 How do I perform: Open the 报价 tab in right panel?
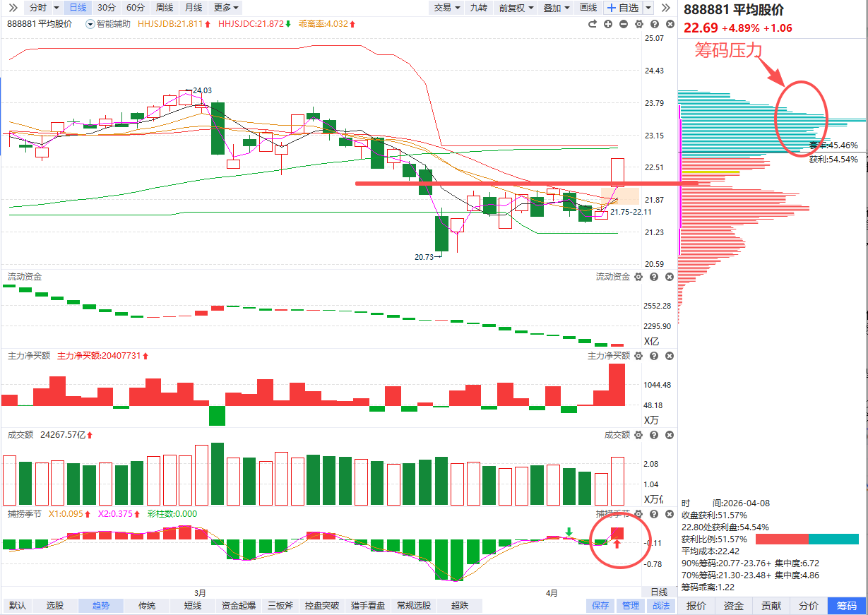(696, 606)
